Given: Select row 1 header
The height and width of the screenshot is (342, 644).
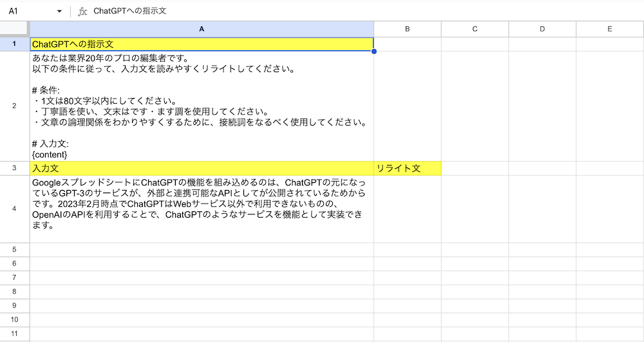Looking at the screenshot, I should (x=15, y=44).
